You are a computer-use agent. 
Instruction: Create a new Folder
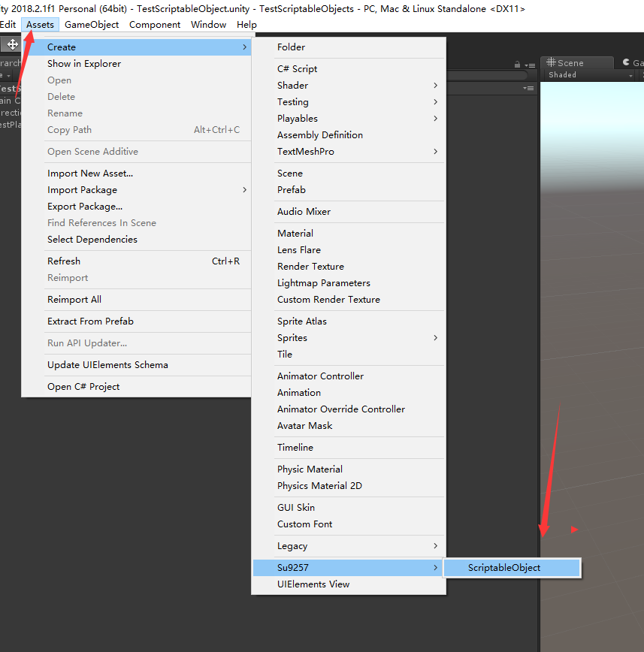click(x=291, y=47)
